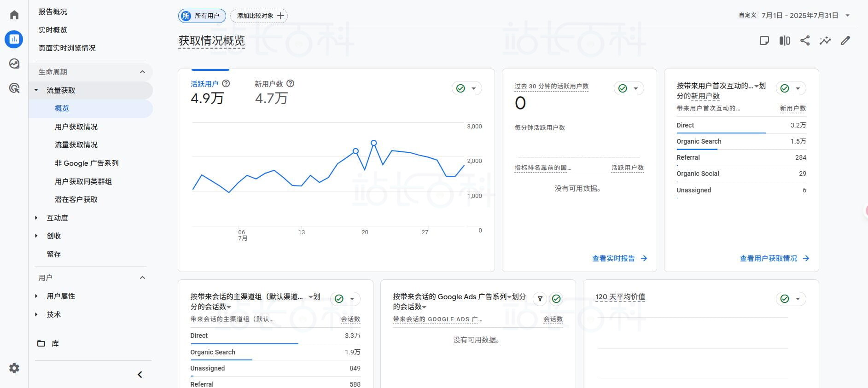Open dropdown arrow on active users chart card
Image resolution: width=868 pixels, height=388 pixels.
pyautogui.click(x=473, y=88)
